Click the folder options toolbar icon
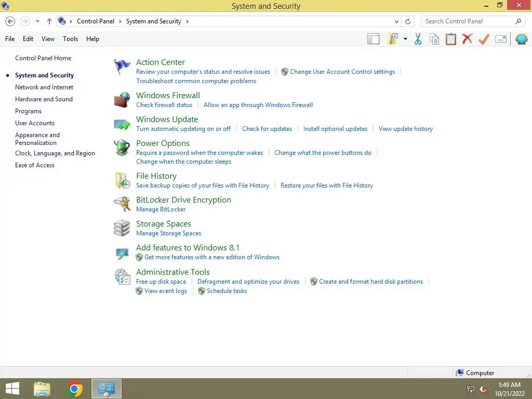This screenshot has height=399, width=532. click(x=393, y=38)
